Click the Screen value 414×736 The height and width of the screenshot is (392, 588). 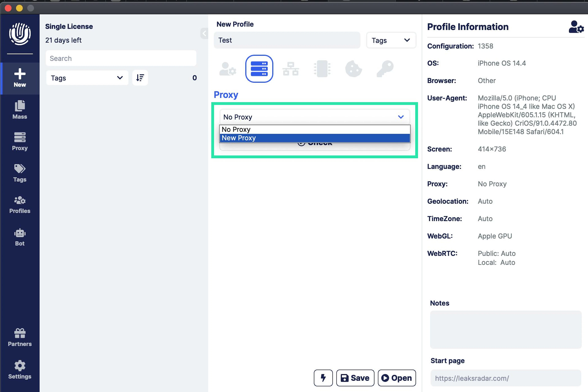coord(492,149)
